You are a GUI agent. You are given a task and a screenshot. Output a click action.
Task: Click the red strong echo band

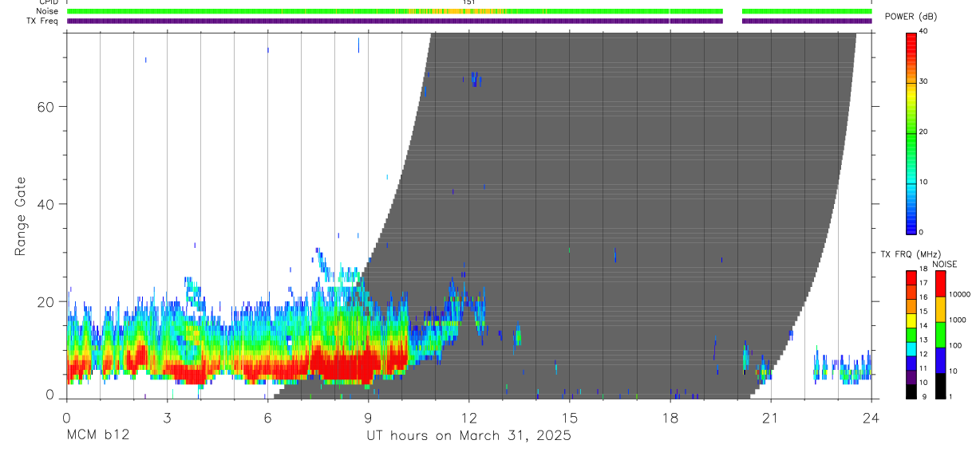pyautogui.click(x=239, y=367)
